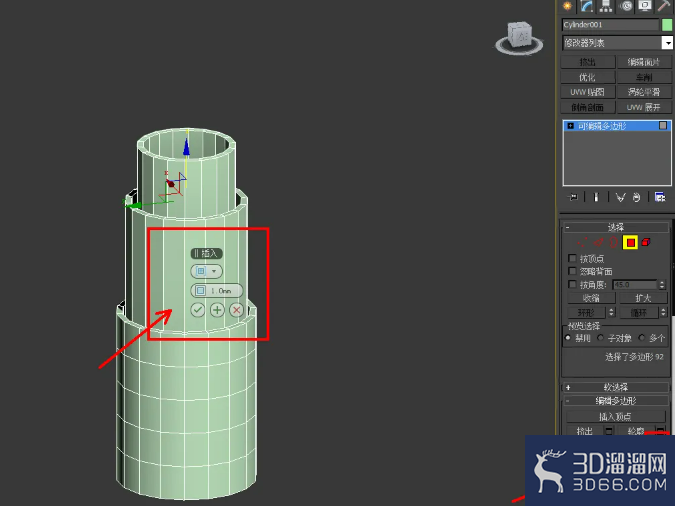Click the UVW 展开 modifier button
The width and height of the screenshot is (675, 506).
coord(644,107)
